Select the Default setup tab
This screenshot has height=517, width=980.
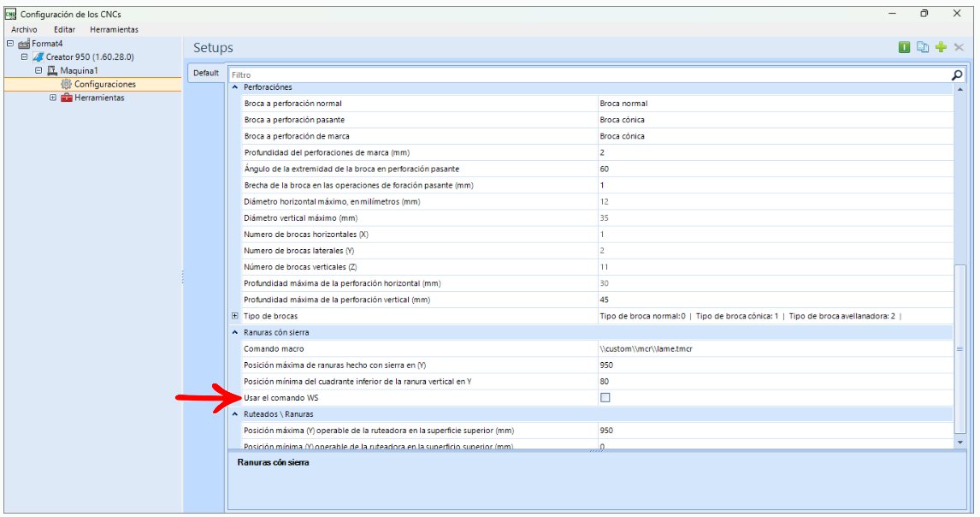[205, 73]
